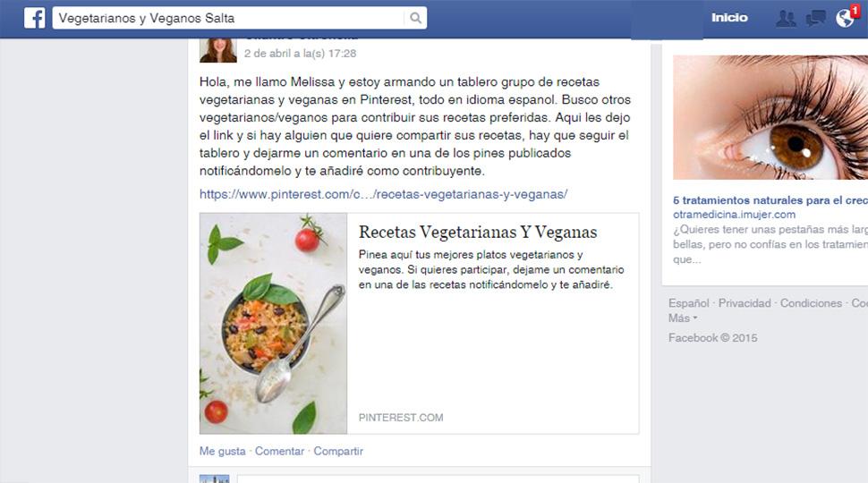Focus the Vegetarianos y Veganos Salta search field

[228, 18]
